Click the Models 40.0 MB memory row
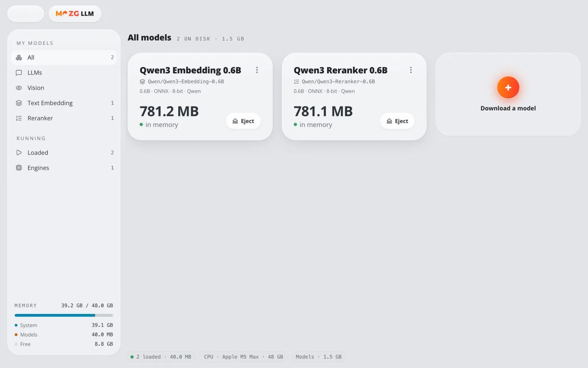The height and width of the screenshot is (368, 588). (x=64, y=335)
